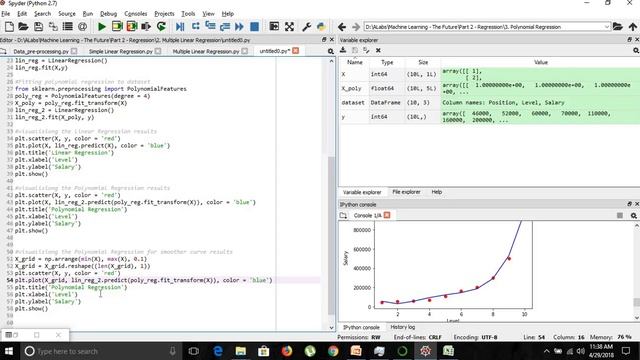Viewport: 640px width, 360px height.
Task: Run current cell icon
Action: pos(117,27)
